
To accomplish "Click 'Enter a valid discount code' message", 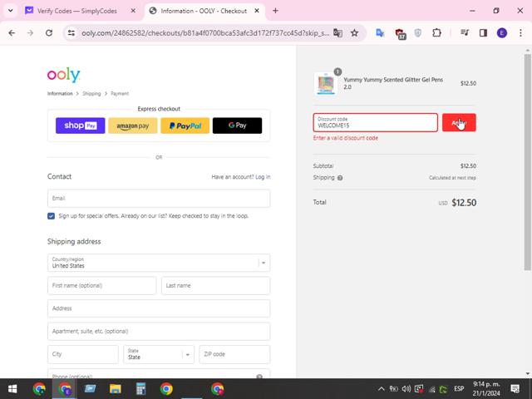I will point(346,138).
